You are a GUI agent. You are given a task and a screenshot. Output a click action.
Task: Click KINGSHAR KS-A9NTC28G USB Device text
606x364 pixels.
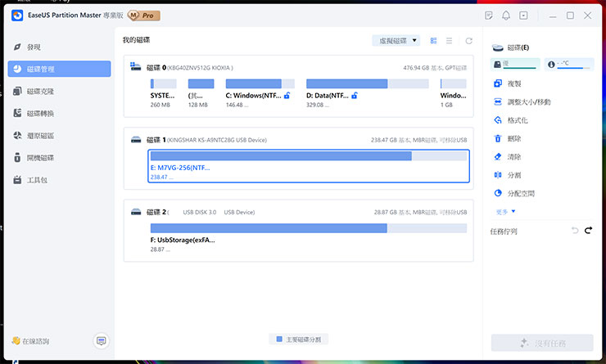(217, 140)
